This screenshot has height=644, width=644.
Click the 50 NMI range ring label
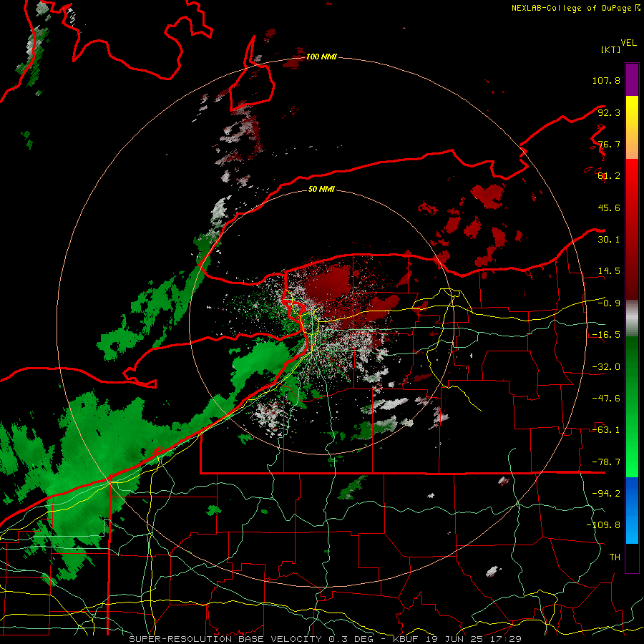click(321, 190)
